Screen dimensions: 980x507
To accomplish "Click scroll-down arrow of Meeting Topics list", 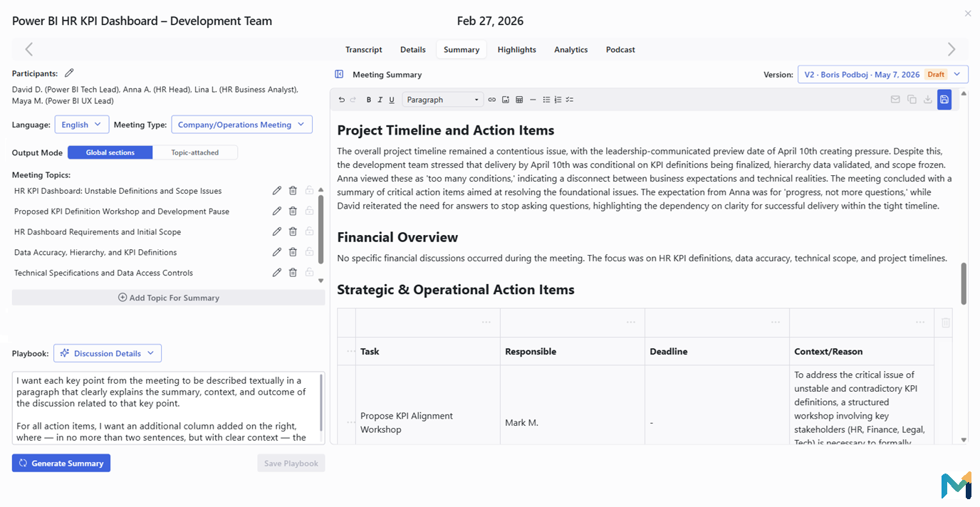I will [320, 281].
